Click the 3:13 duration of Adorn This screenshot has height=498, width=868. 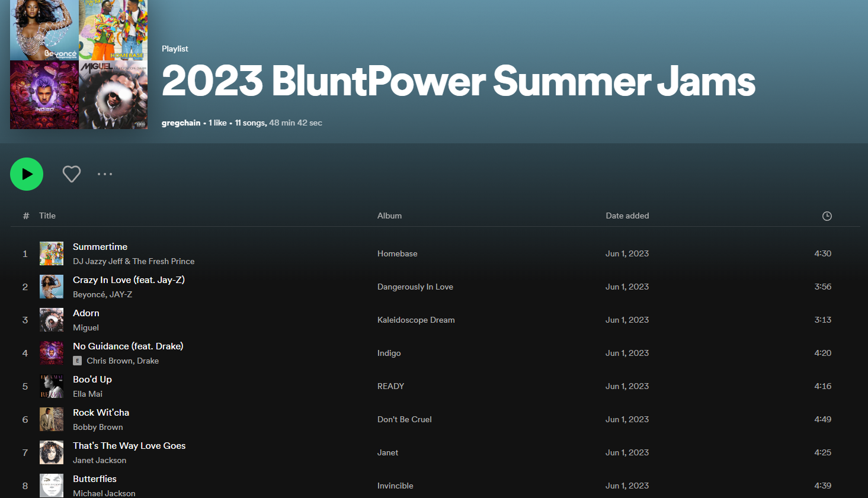(x=822, y=320)
